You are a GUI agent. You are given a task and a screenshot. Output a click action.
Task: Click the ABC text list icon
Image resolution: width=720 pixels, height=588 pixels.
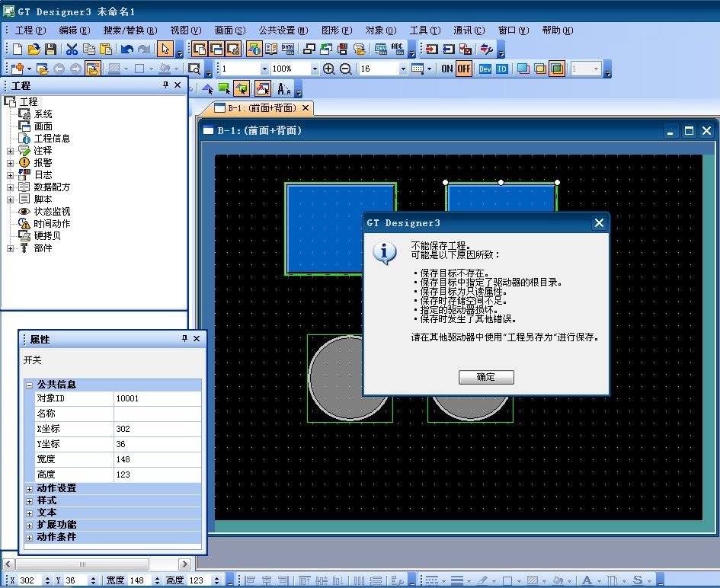398,50
